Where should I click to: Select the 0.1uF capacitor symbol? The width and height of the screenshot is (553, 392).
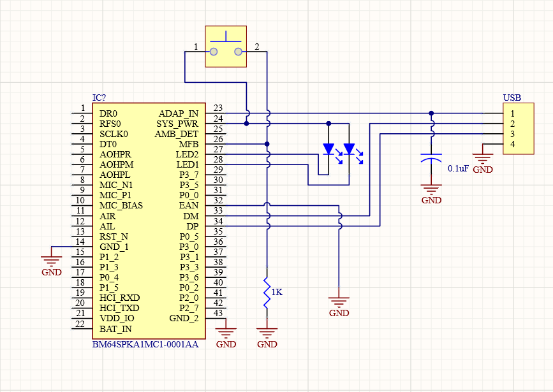[431, 158]
